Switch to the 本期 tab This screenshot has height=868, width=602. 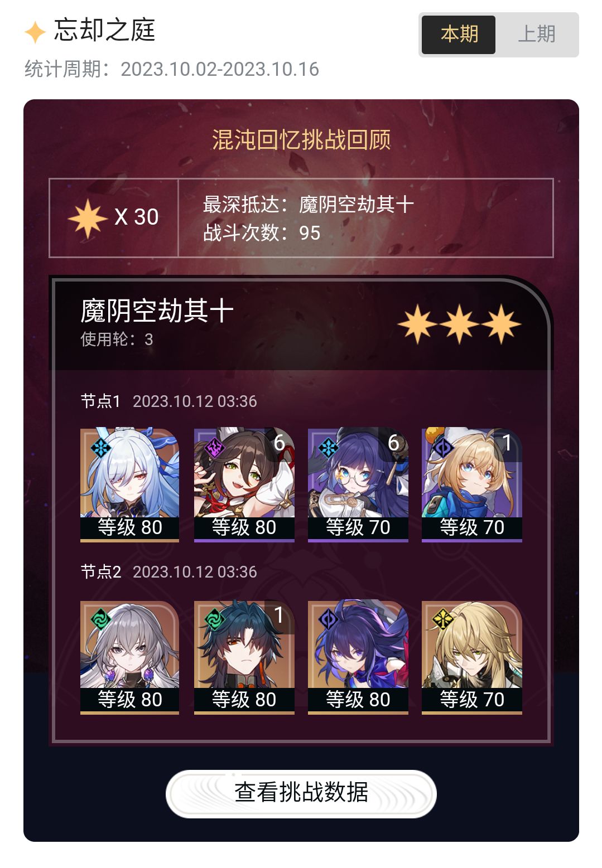click(459, 35)
